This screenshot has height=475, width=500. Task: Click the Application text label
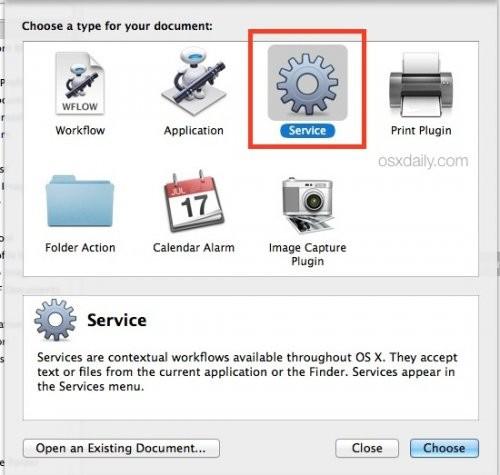coord(194,131)
